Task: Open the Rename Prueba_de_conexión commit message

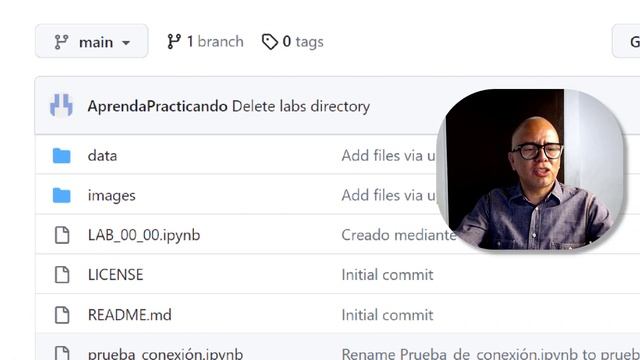Action: click(x=491, y=353)
